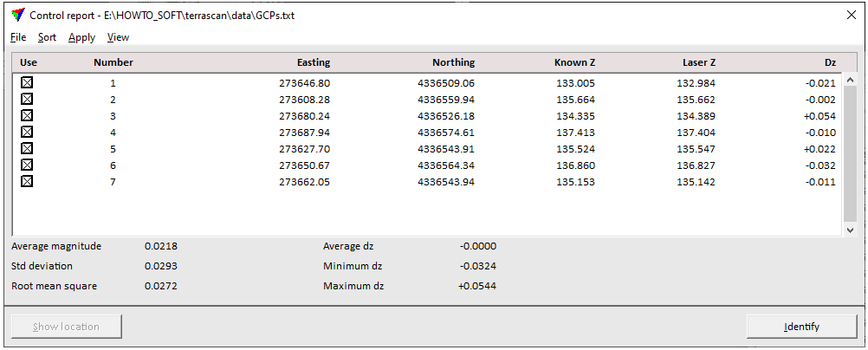The image size is (868, 350).
Task: Uncheck Use for control point 5
Action: coord(27,149)
